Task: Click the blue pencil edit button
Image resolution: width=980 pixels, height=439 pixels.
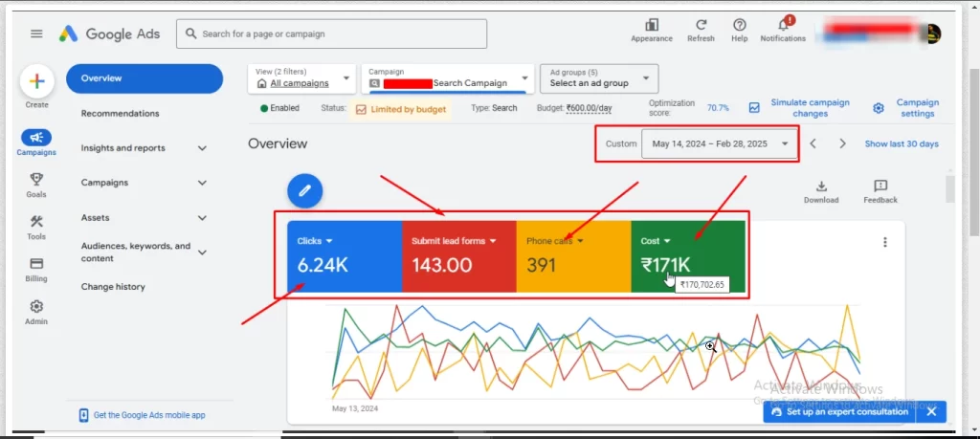Action: click(305, 191)
